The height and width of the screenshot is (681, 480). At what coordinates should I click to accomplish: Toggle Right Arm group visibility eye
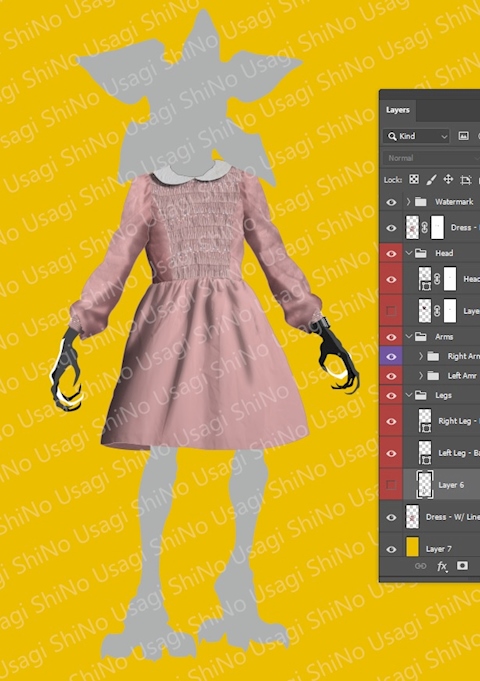(391, 357)
